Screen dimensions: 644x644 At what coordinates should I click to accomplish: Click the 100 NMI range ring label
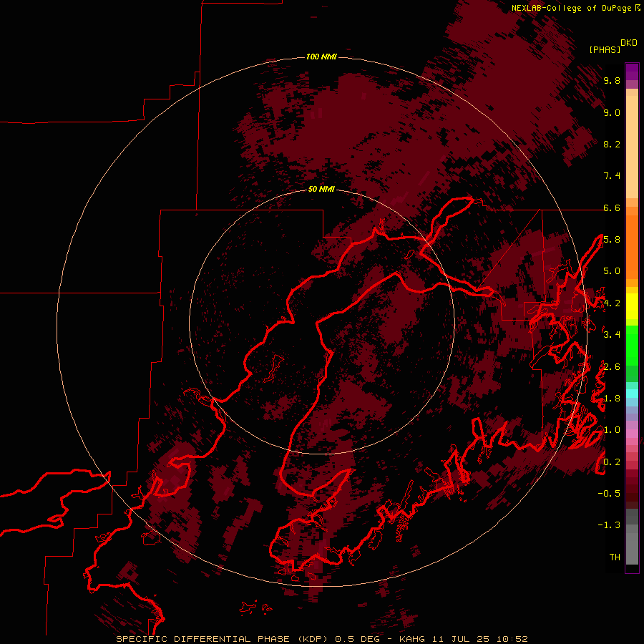(x=321, y=57)
